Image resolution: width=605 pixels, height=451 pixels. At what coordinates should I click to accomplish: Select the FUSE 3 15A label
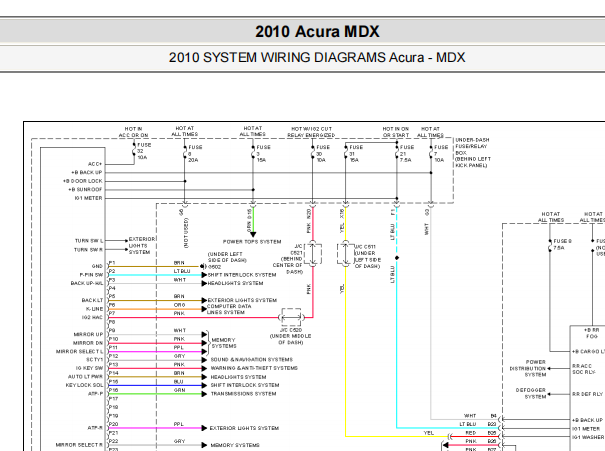264,154
